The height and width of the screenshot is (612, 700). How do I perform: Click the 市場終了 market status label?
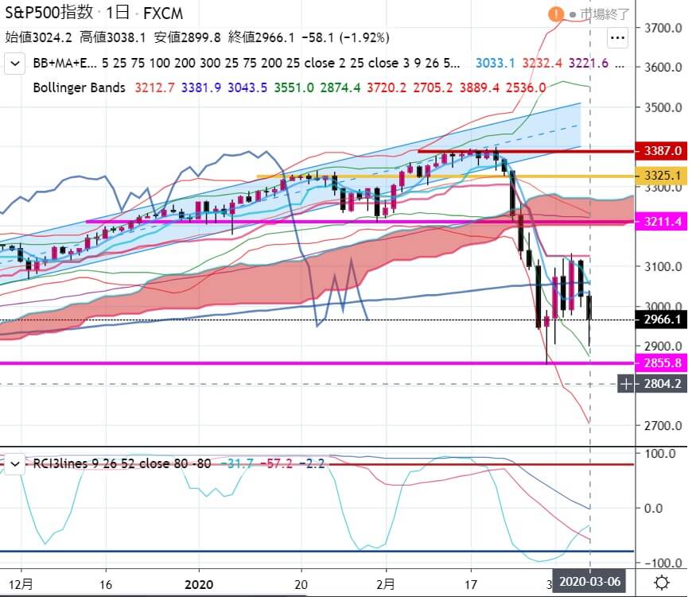coord(605,14)
